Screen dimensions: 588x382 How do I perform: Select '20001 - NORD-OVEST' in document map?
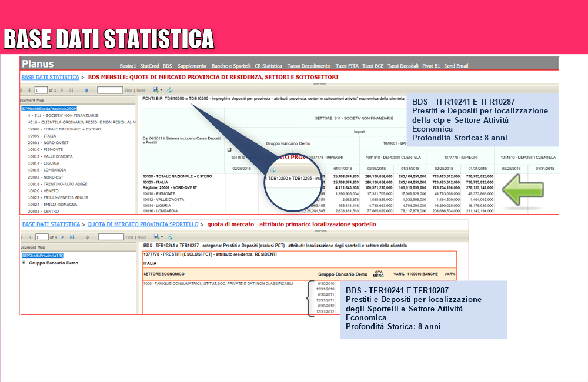[48, 143]
